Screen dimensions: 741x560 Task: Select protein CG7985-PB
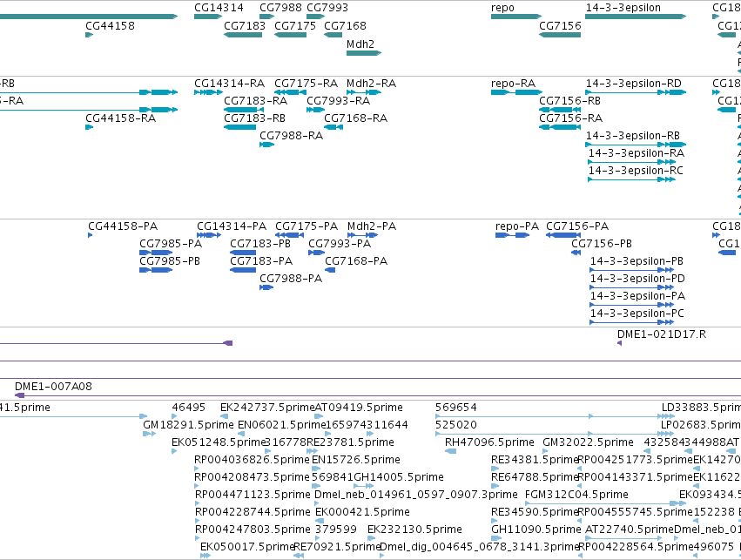156,270
